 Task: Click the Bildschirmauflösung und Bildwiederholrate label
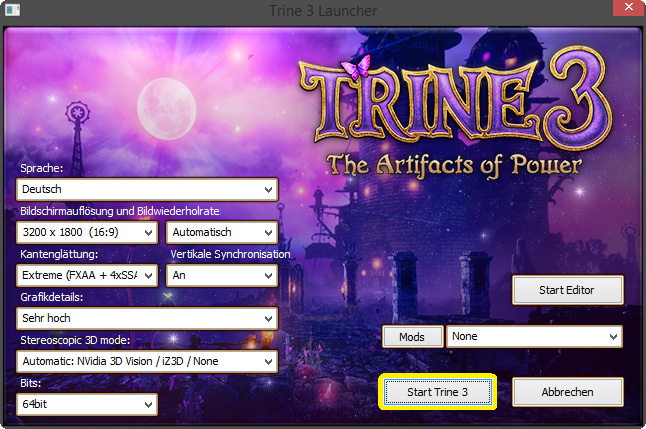tap(120, 211)
